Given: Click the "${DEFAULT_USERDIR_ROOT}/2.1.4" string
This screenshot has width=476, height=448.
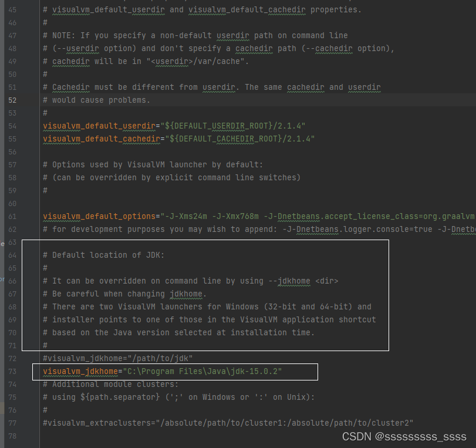Looking at the screenshot, I should point(233,126).
